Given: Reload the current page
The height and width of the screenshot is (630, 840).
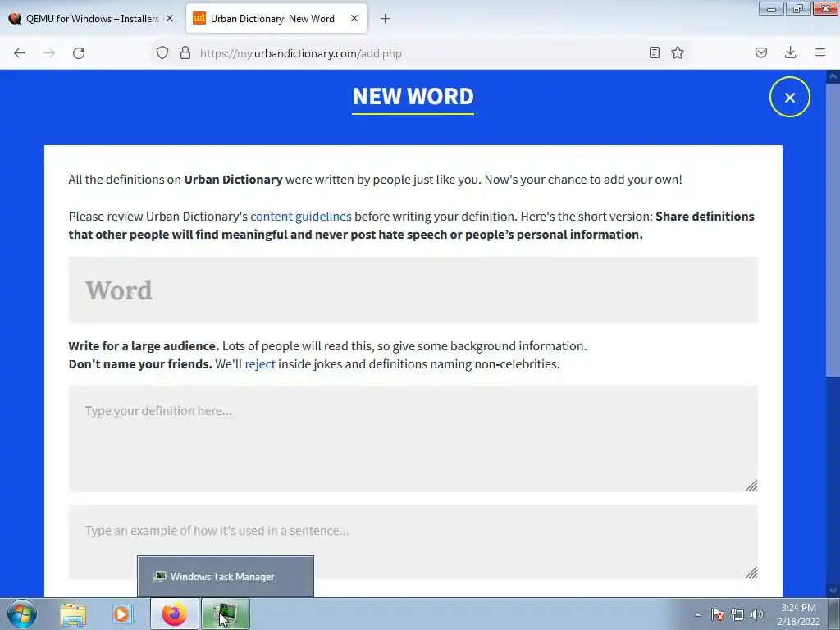Looking at the screenshot, I should (79, 53).
